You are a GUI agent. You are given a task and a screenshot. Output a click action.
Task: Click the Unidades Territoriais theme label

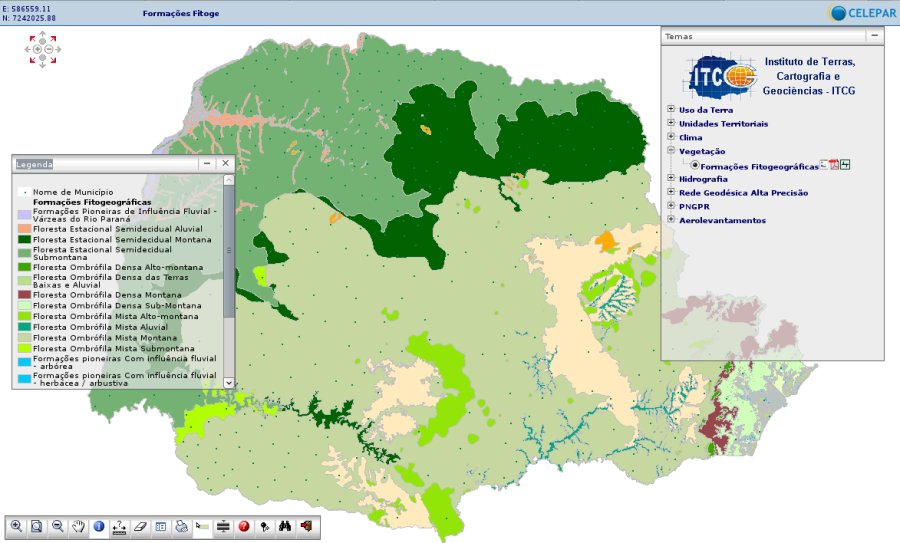723,124
